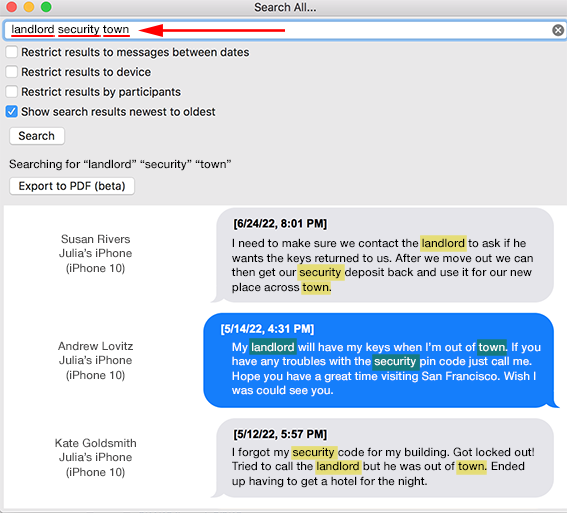Image resolution: width=567 pixels, height=513 pixels.
Task: Click the Search button
Action: click(37, 136)
